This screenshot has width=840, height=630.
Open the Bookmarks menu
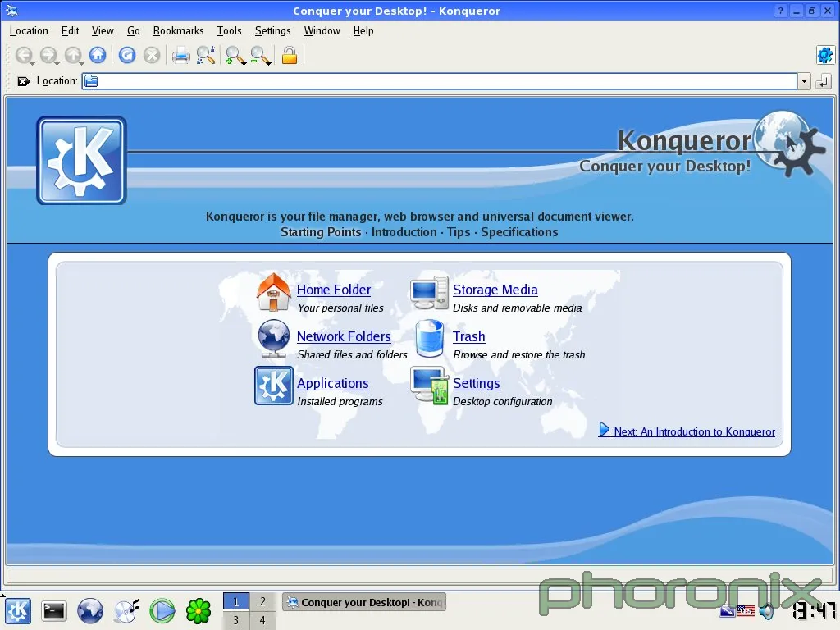(x=178, y=31)
